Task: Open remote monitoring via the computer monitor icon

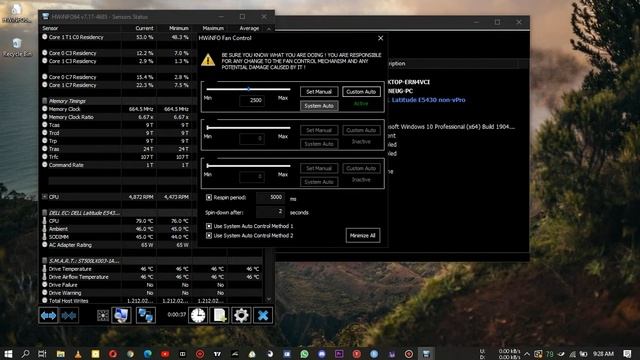Action: tap(121, 316)
